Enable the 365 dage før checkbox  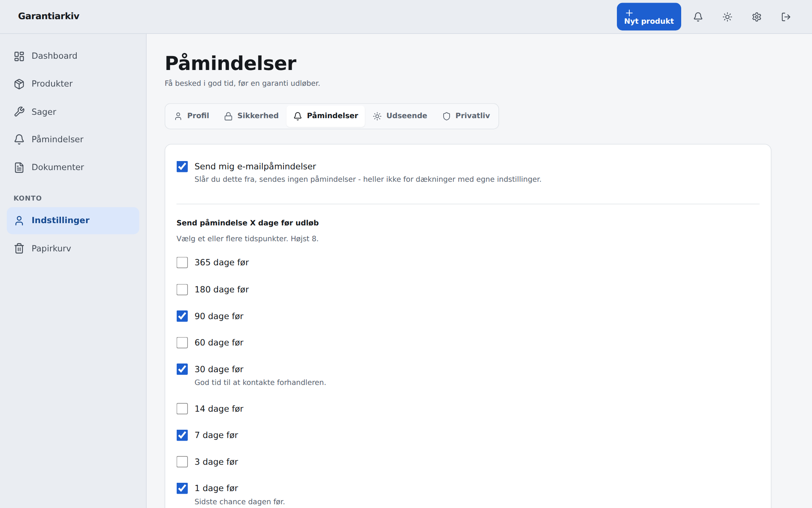(182, 262)
